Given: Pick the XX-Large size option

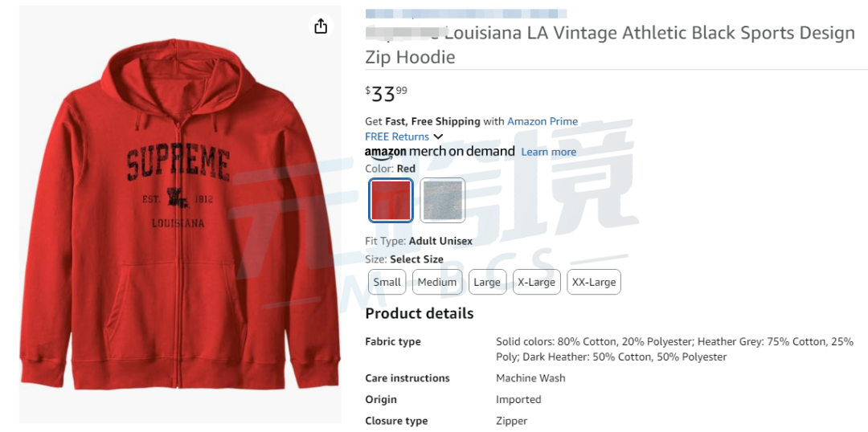Looking at the screenshot, I should coord(594,282).
